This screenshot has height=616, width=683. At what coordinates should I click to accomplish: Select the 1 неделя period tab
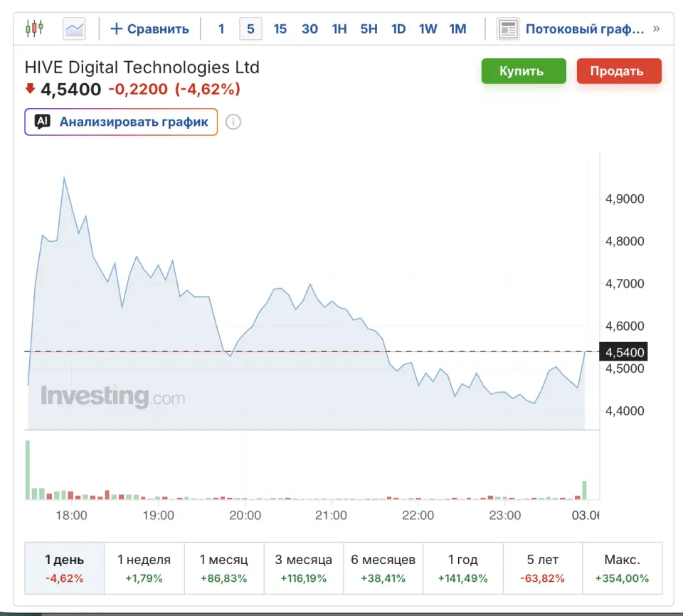(144, 568)
